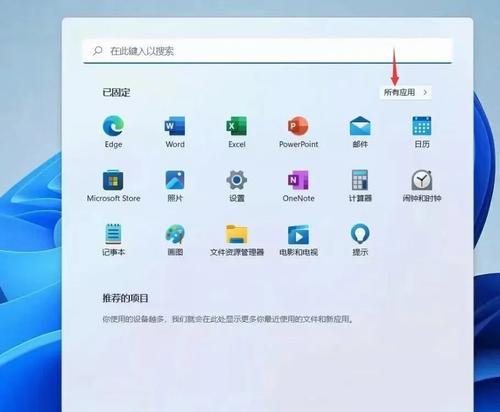Click the recommended section description text
Screen dimensions: 500x412
point(228,319)
